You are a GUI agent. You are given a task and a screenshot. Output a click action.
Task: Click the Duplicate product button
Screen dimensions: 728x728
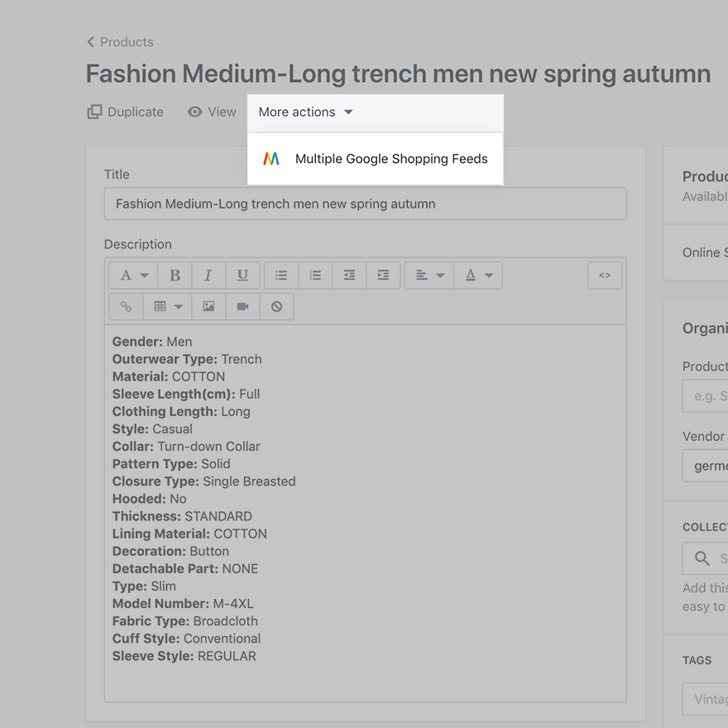pyautogui.click(x=126, y=112)
